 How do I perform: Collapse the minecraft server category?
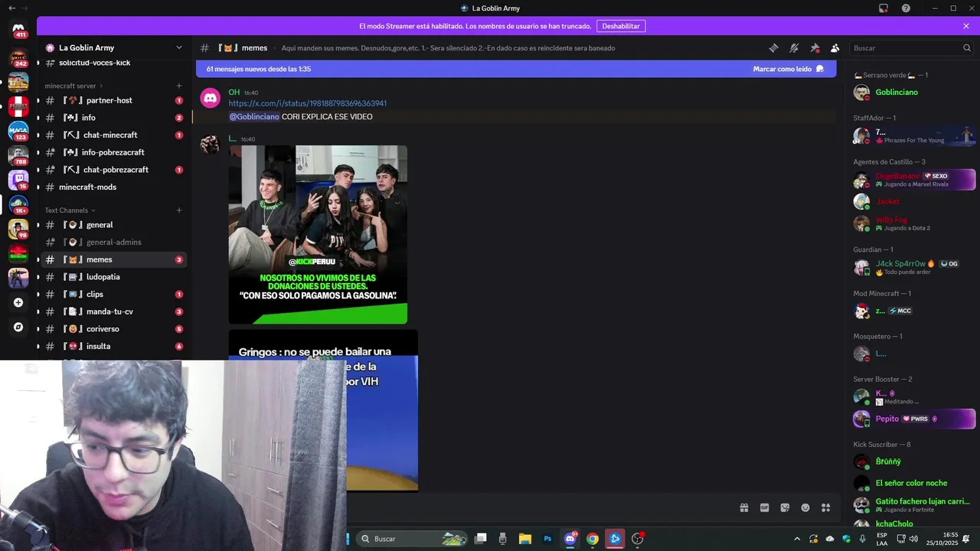pos(74,86)
